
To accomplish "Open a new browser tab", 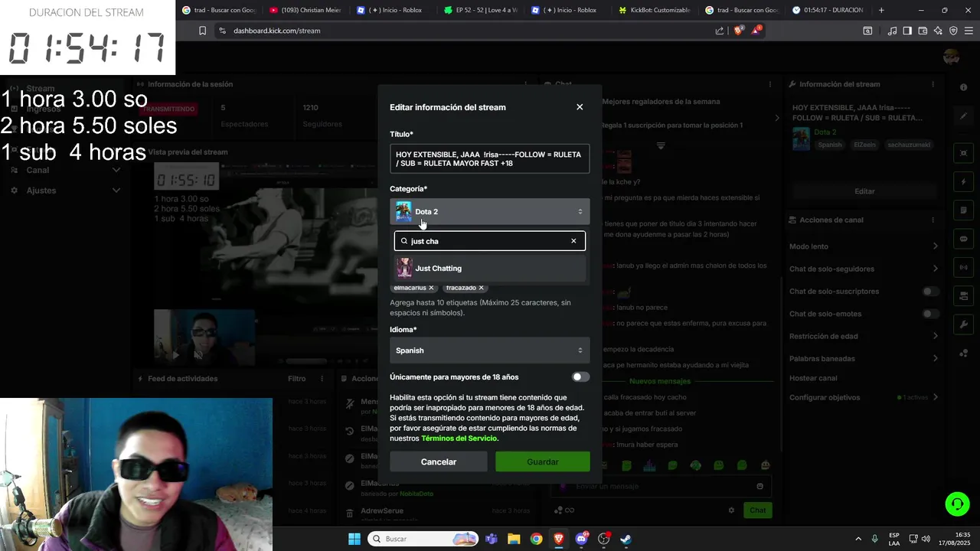I will (x=881, y=10).
